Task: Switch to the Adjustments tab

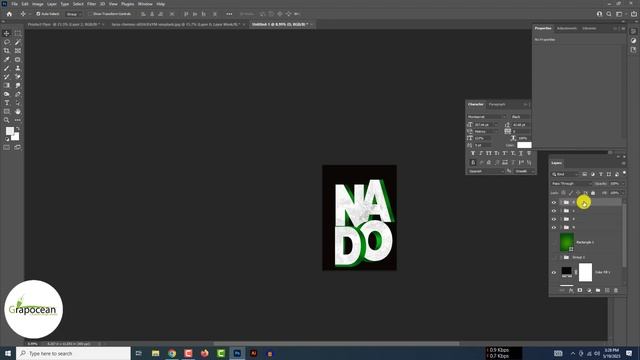Action: click(x=567, y=29)
